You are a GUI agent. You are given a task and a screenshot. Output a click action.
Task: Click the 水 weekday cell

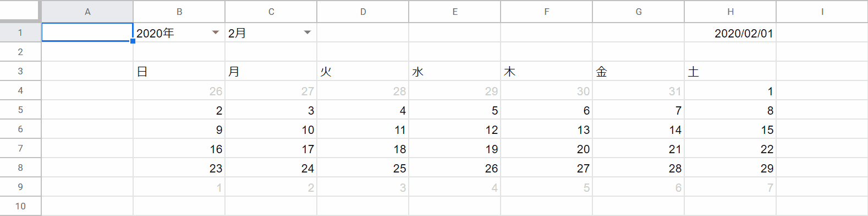coord(454,71)
